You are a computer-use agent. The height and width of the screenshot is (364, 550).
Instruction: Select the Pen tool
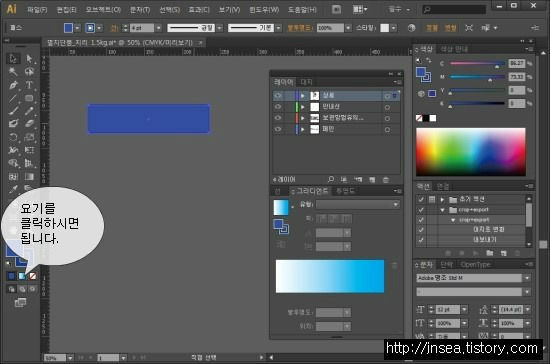coord(13,85)
